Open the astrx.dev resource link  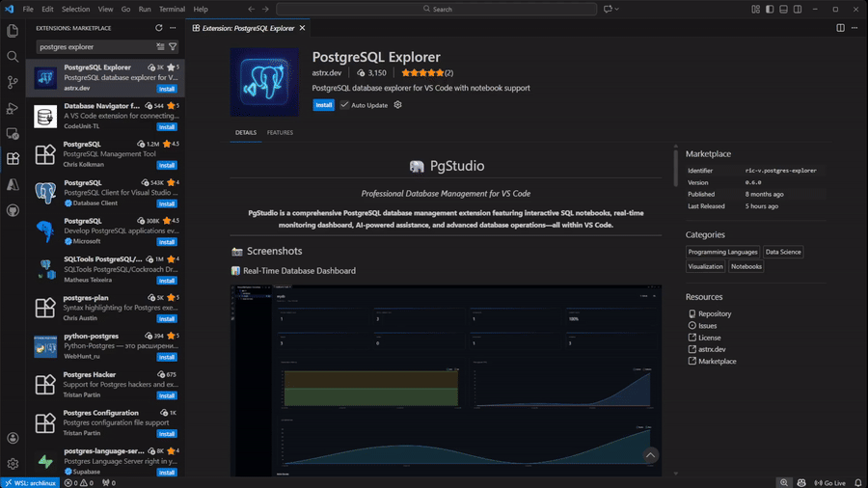[712, 350]
